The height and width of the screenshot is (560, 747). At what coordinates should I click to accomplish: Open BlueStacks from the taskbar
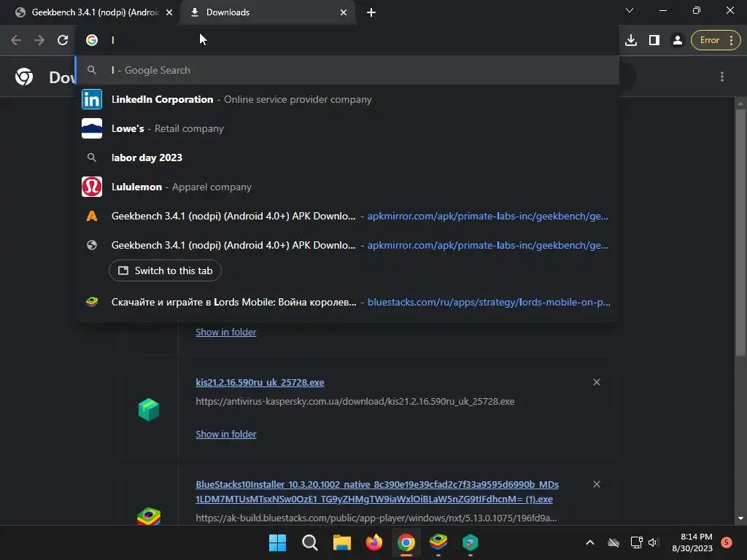[x=438, y=542]
